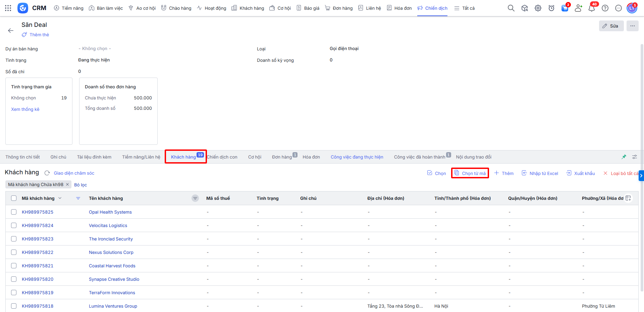
Task: Remove the Mã khách hàng Chứa kh98 filter
Action: click(x=67, y=184)
